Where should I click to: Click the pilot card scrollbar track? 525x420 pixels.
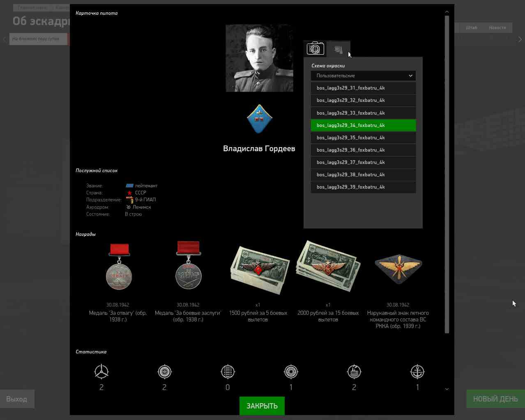click(x=447, y=175)
